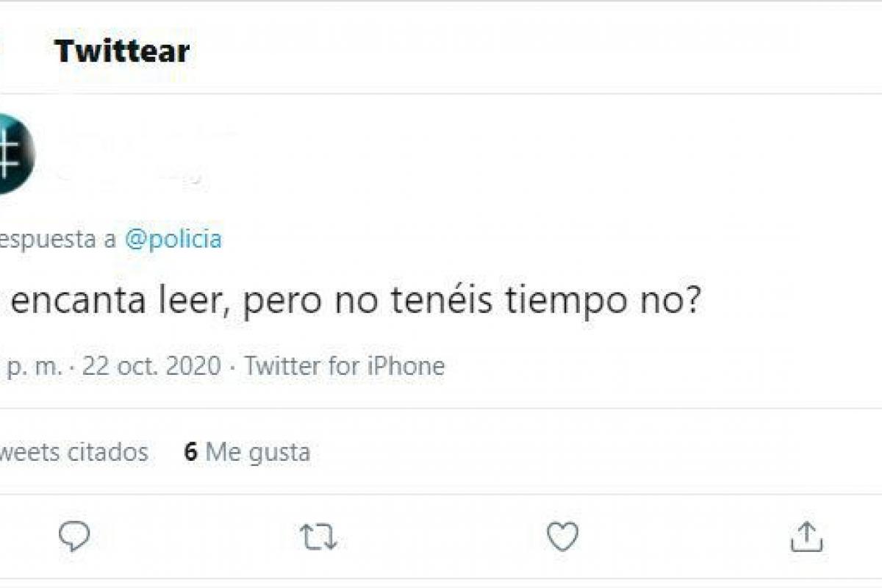The height and width of the screenshot is (588, 882).
Task: Retweet this tweet using the arrows icon
Action: coord(319,537)
